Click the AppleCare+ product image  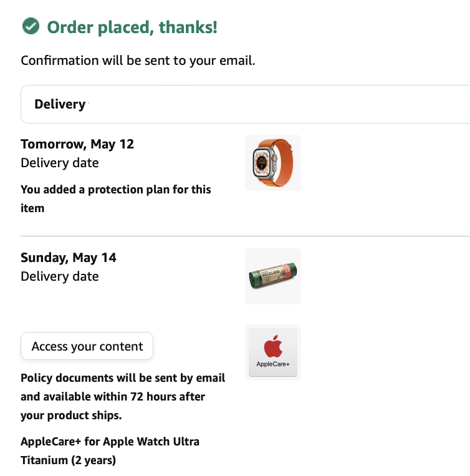tap(272, 352)
